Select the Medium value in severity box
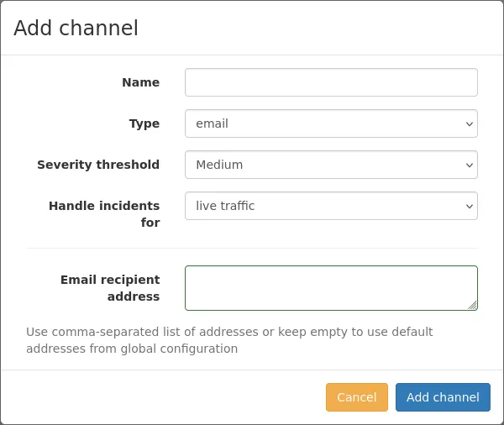Viewport: 504px width, 425px height. (x=219, y=165)
